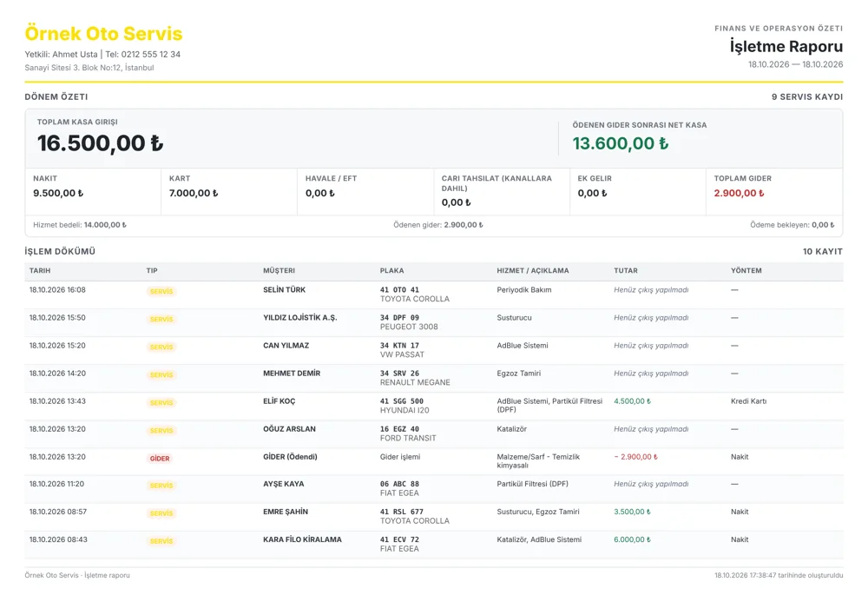Click the SERVİS badge for Can Yılmaz

[161, 347]
